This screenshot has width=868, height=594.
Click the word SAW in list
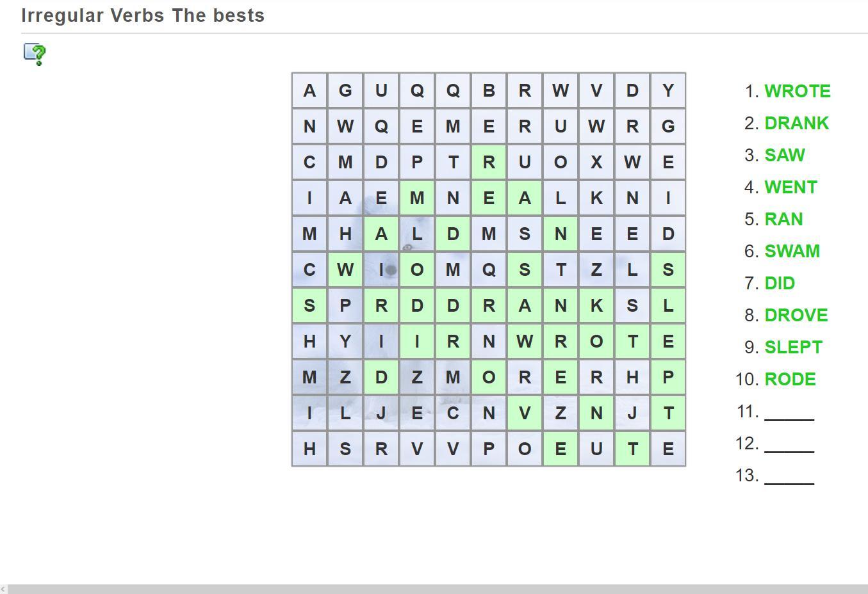[x=785, y=155]
